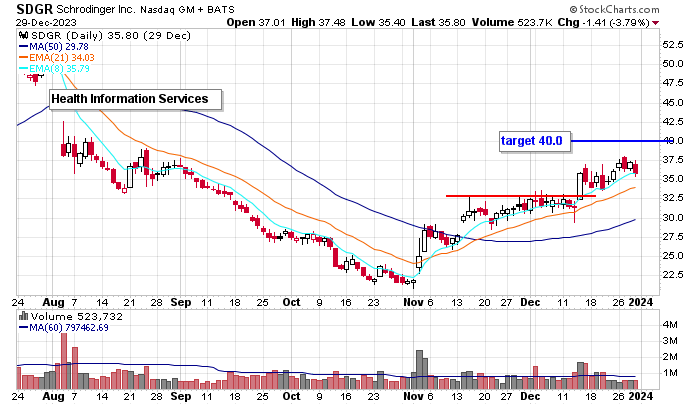Click the 3M volume axis label
Viewport: 700px width, 405px height.
(x=670, y=341)
